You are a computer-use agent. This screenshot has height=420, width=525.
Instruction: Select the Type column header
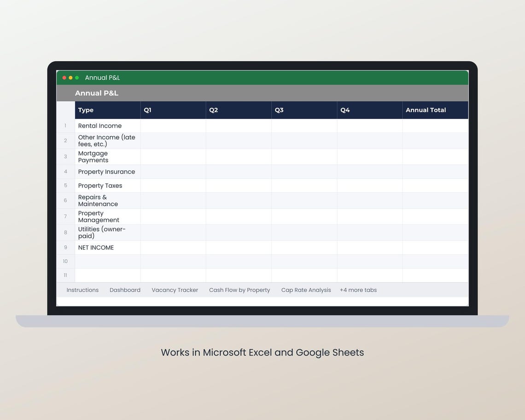coord(107,110)
